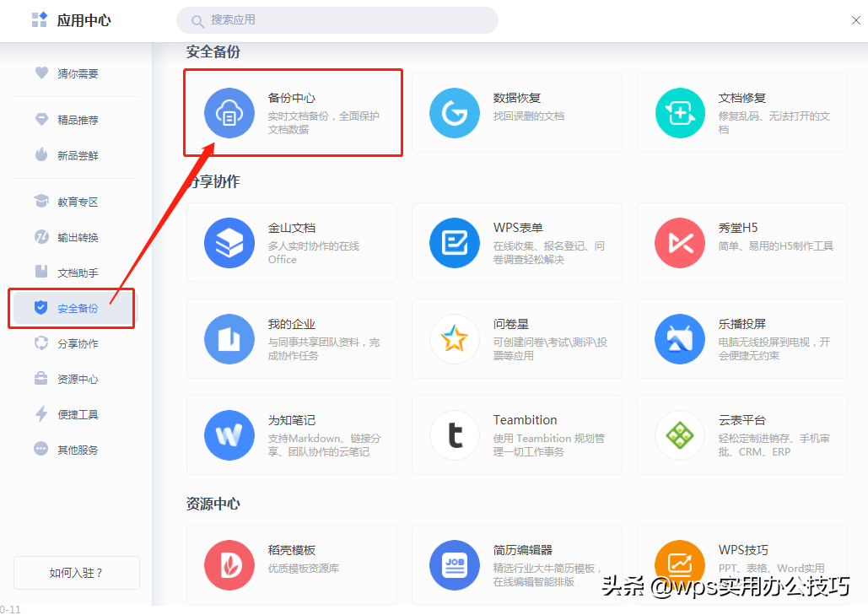868x615 pixels.
Task: Click the 应用中心 logo icon
Action: coord(40,20)
